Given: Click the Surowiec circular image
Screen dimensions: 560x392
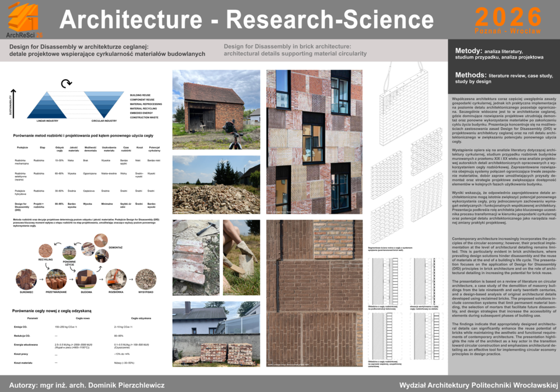Looking at the screenshot, I should [x=26, y=279].
